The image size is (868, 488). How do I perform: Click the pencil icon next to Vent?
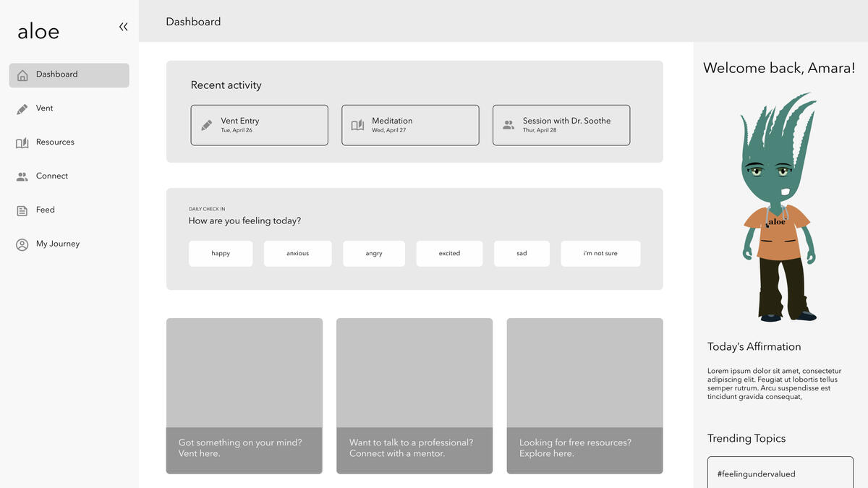pyautogui.click(x=22, y=109)
